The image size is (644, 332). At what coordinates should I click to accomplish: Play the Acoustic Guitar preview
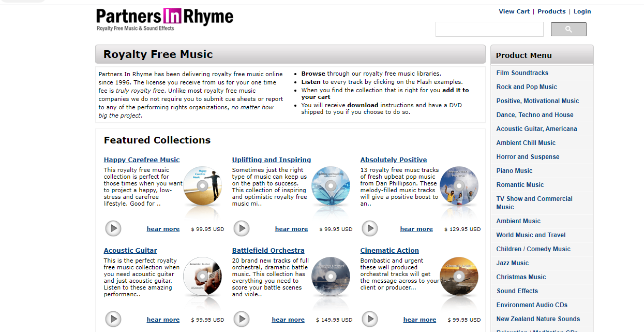click(113, 319)
